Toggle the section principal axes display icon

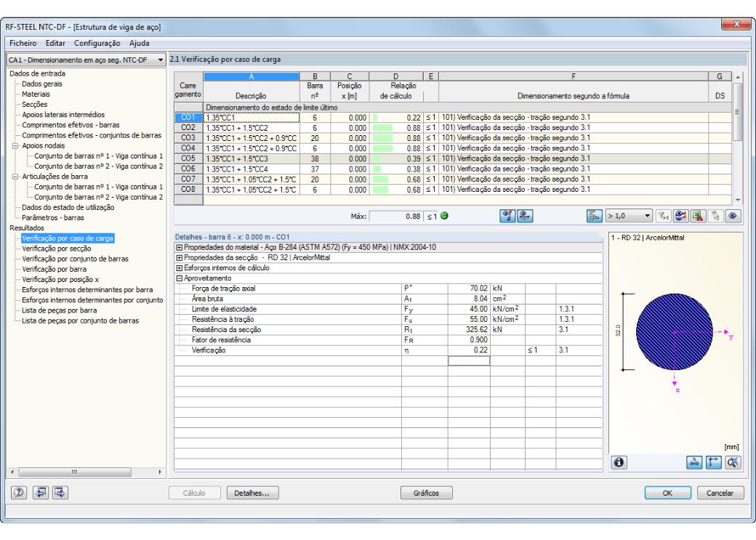tap(714, 462)
